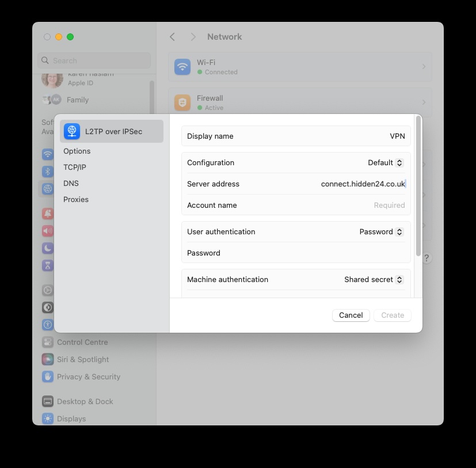
Task: Open the Machine authentication Shared secret dropdown
Action: 374,279
